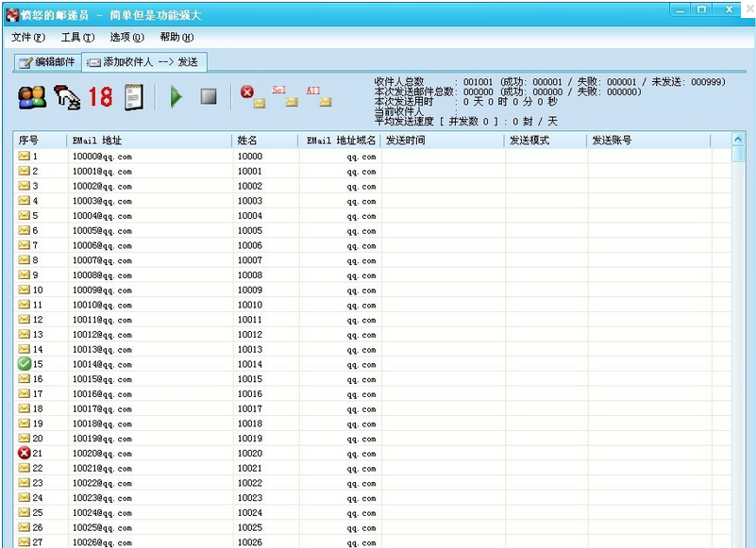Click the red X delete mail icon
The height and width of the screenshot is (548, 756).
[251, 95]
